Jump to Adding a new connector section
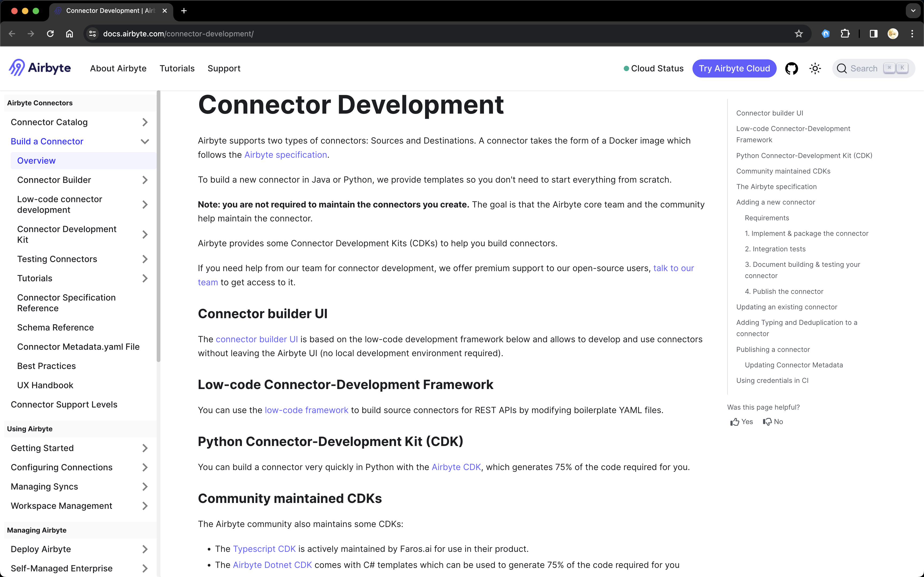Image resolution: width=924 pixels, height=577 pixels. [776, 202]
